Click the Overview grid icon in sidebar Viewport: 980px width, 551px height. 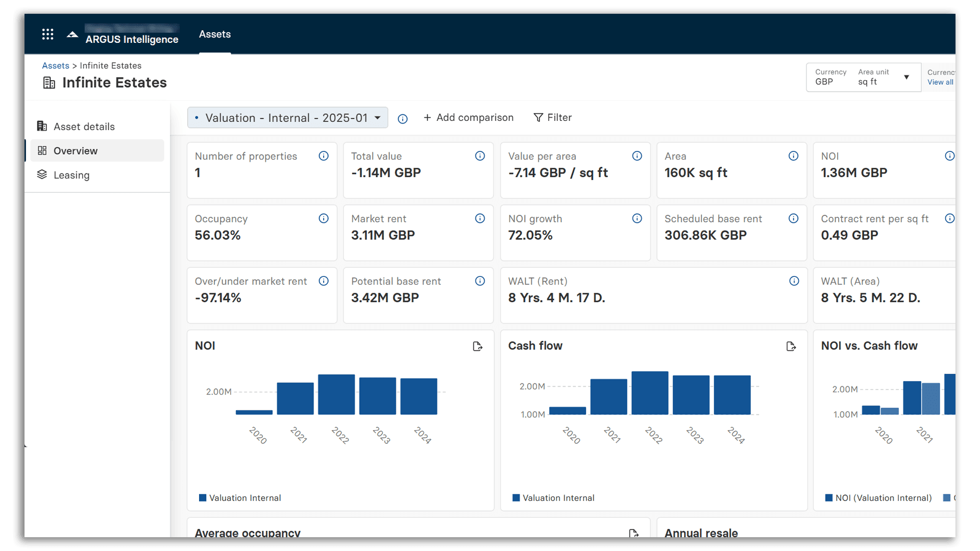click(x=42, y=151)
